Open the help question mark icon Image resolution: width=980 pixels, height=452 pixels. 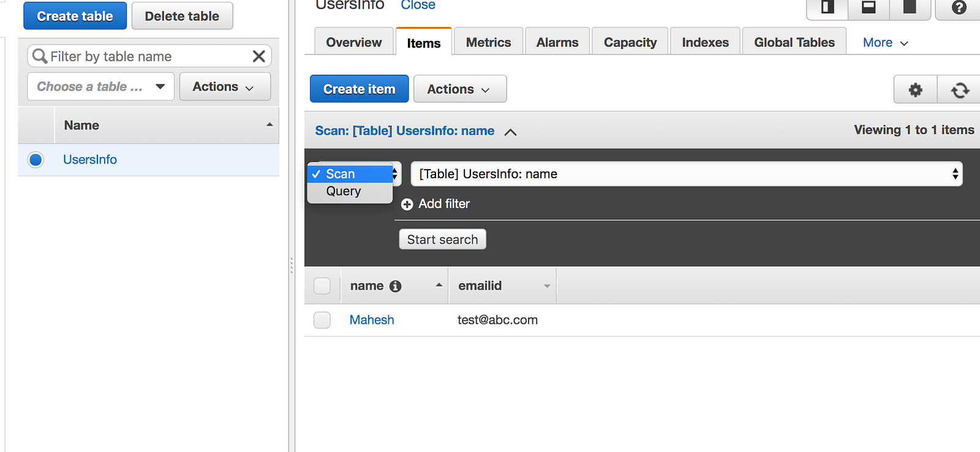pos(959,7)
